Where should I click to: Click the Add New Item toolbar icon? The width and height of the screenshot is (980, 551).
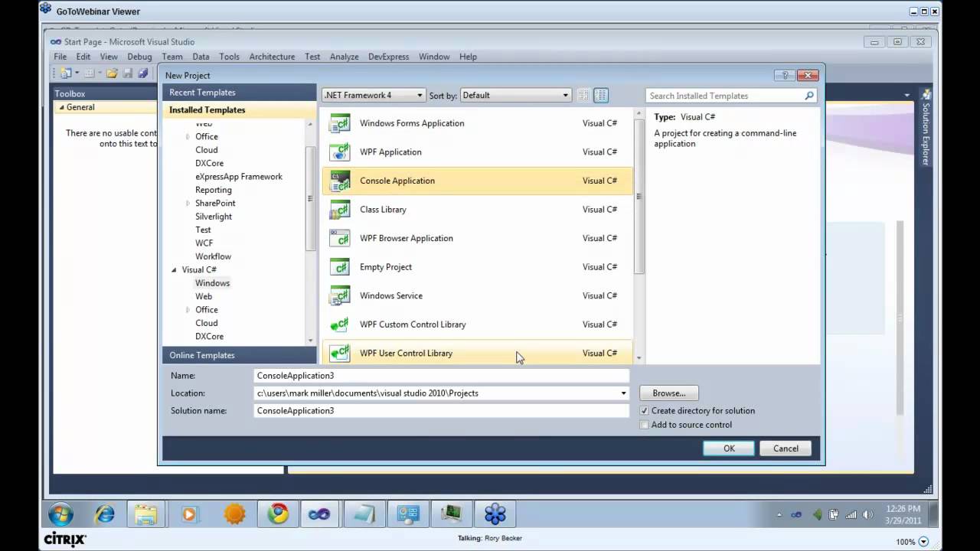(89, 73)
